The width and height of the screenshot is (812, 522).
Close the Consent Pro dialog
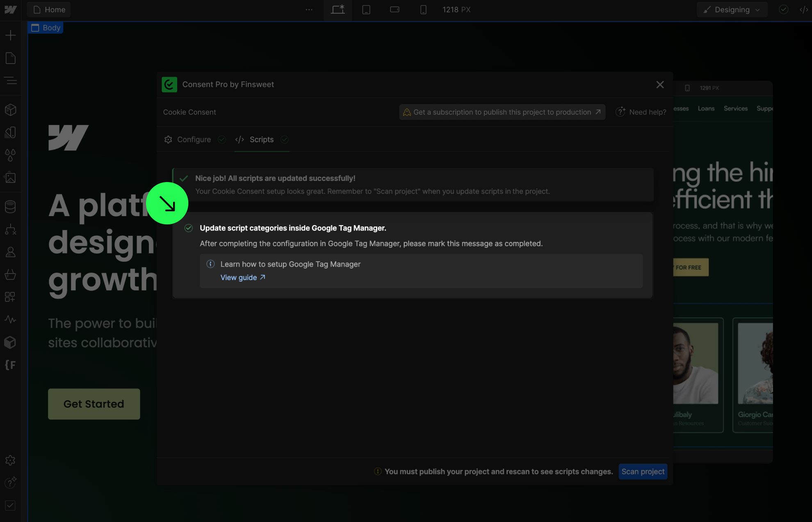(660, 84)
